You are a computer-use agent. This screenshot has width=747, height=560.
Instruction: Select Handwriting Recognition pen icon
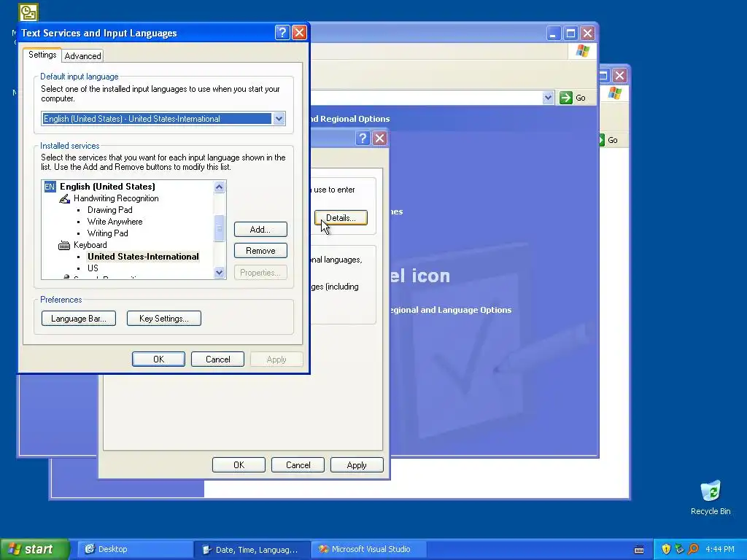[64, 198]
